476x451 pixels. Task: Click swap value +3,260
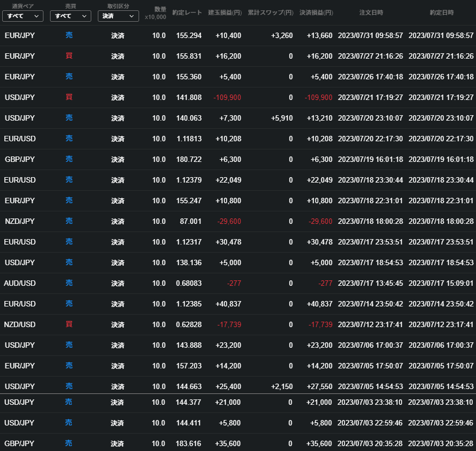coord(282,35)
